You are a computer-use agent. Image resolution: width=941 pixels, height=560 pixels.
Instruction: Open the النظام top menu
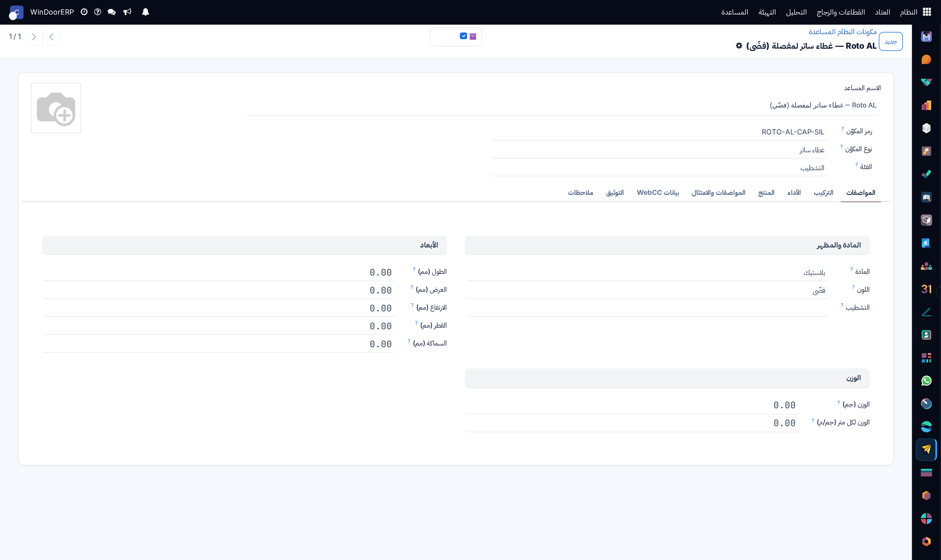click(908, 12)
